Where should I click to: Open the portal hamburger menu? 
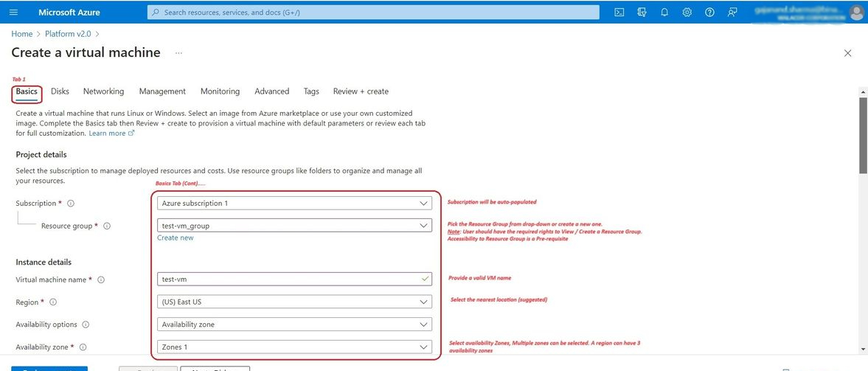coord(14,13)
